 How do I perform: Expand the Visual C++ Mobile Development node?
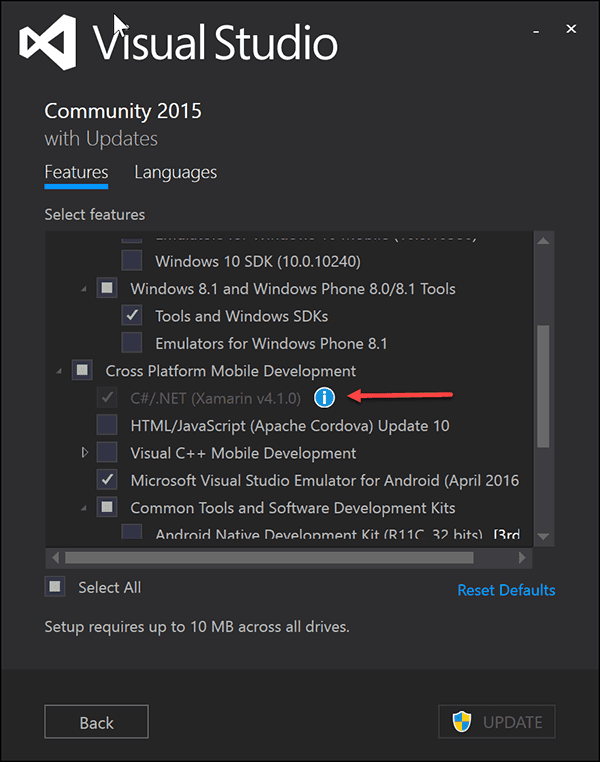pyautogui.click(x=85, y=453)
